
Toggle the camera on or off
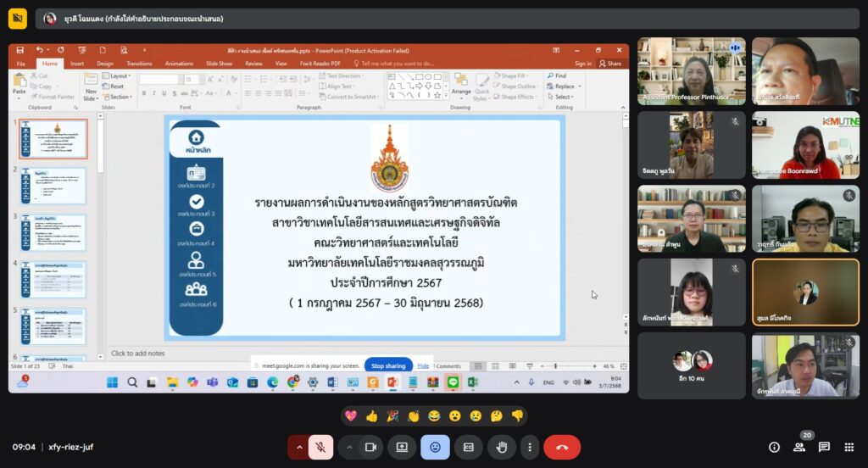pyautogui.click(x=370, y=447)
